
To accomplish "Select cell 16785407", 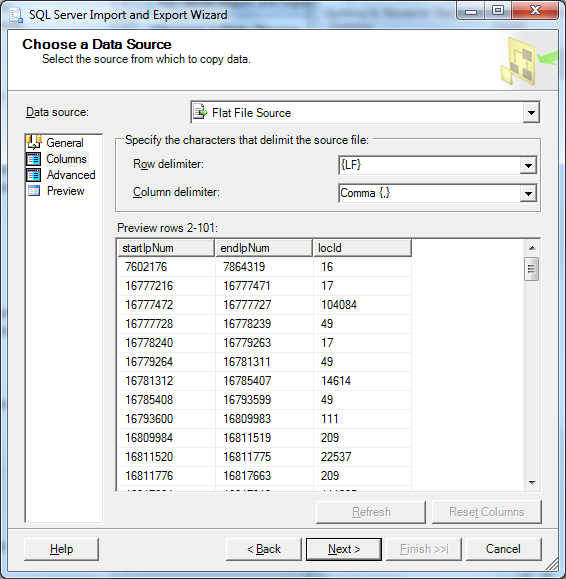I will click(264, 381).
